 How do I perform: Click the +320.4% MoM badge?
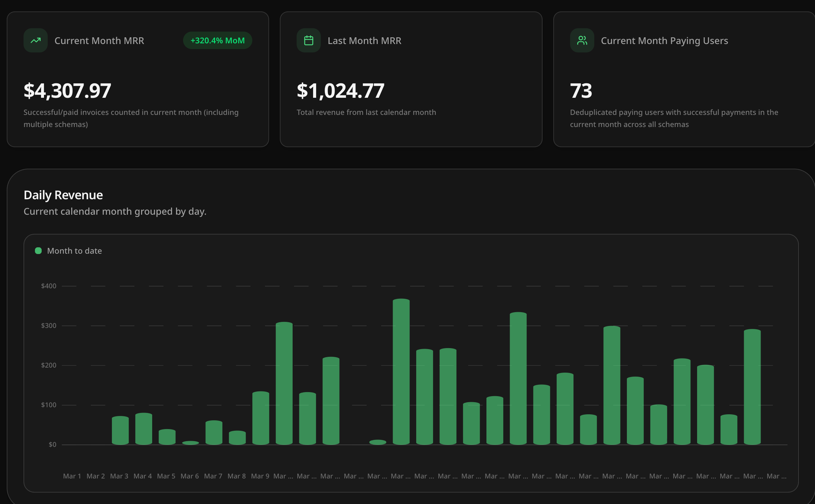click(217, 40)
